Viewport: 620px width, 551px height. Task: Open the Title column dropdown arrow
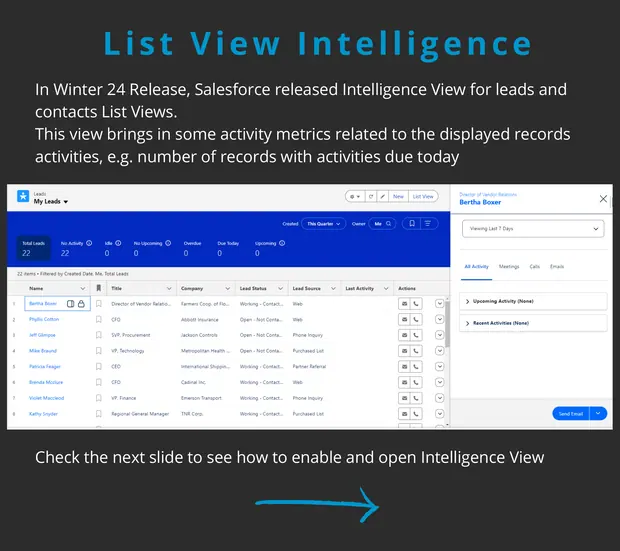[169, 288]
